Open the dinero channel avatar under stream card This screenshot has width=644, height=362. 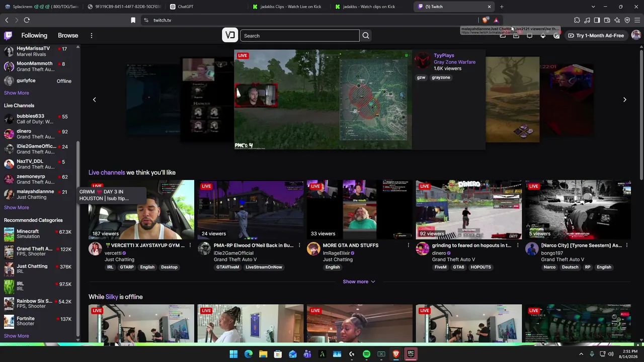[423, 248]
